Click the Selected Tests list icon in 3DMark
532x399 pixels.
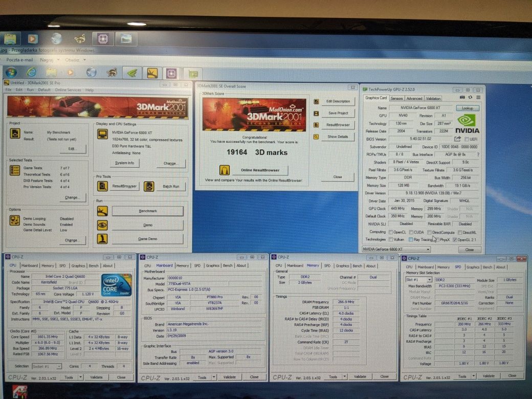click(x=15, y=170)
